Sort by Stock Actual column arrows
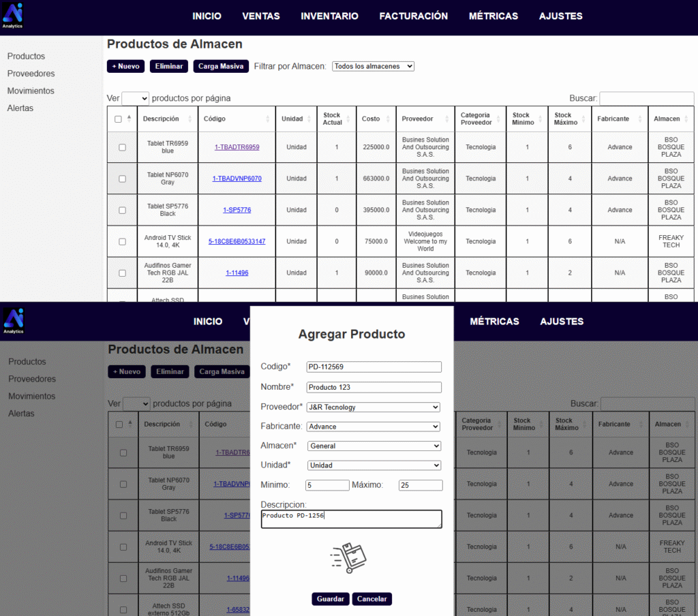The width and height of the screenshot is (698, 616). tap(349, 119)
